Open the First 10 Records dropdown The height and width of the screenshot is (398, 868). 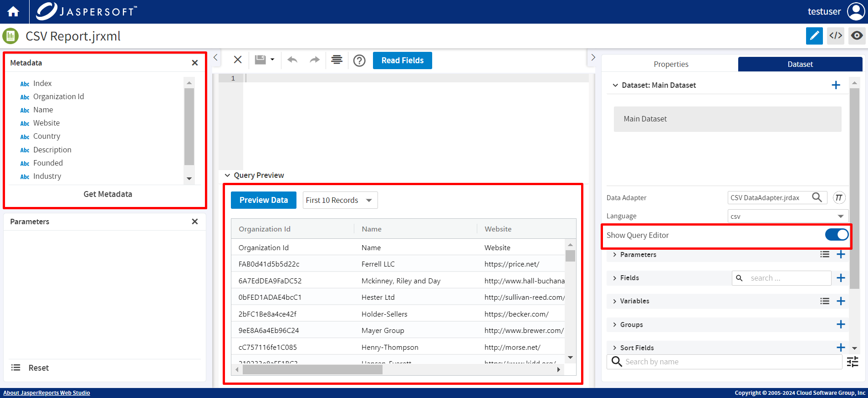click(x=340, y=200)
